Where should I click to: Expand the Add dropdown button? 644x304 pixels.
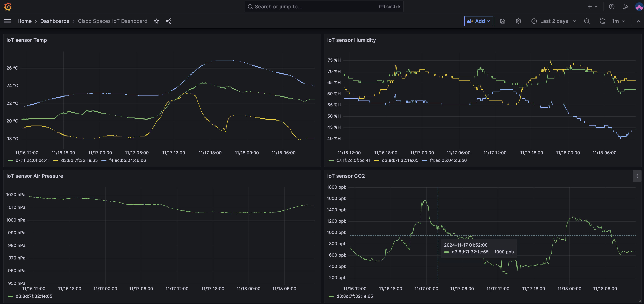(x=478, y=21)
